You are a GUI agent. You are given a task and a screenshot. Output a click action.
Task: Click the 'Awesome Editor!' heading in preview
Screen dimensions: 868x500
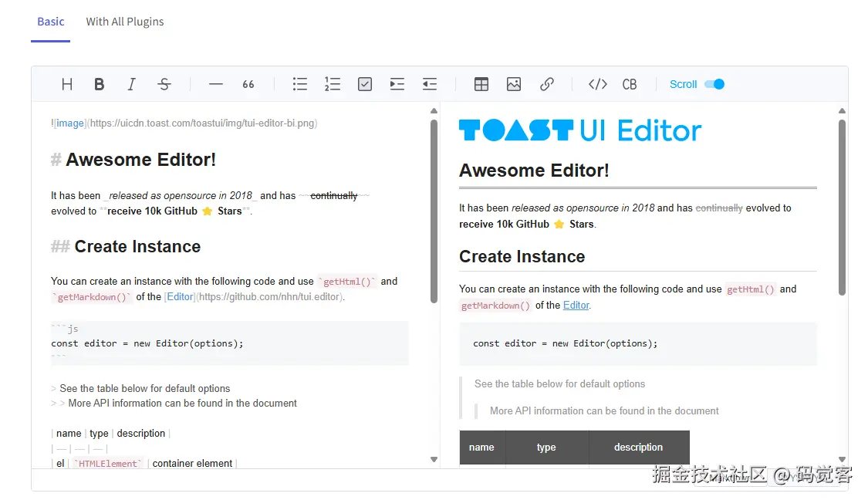point(534,170)
